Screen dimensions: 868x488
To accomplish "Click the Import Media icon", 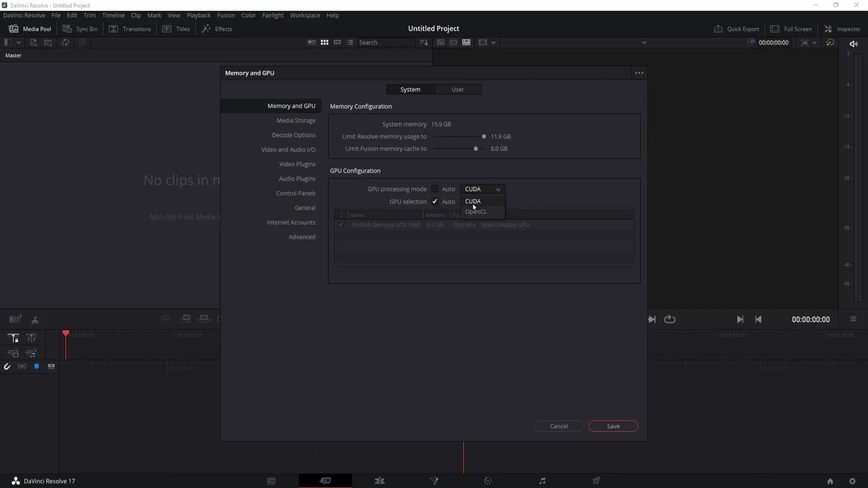I will 33,42.
